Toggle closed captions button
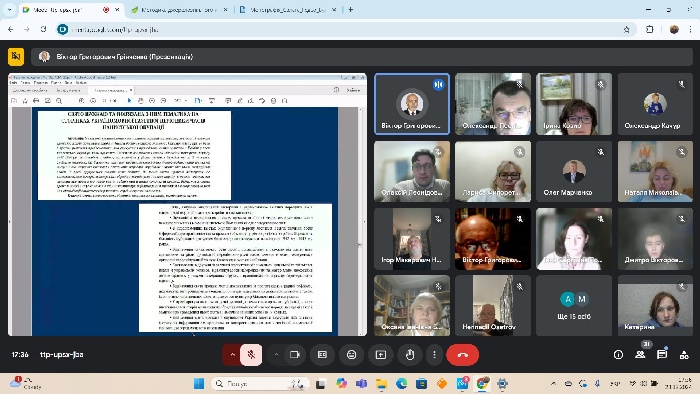The image size is (700, 394). (x=322, y=355)
